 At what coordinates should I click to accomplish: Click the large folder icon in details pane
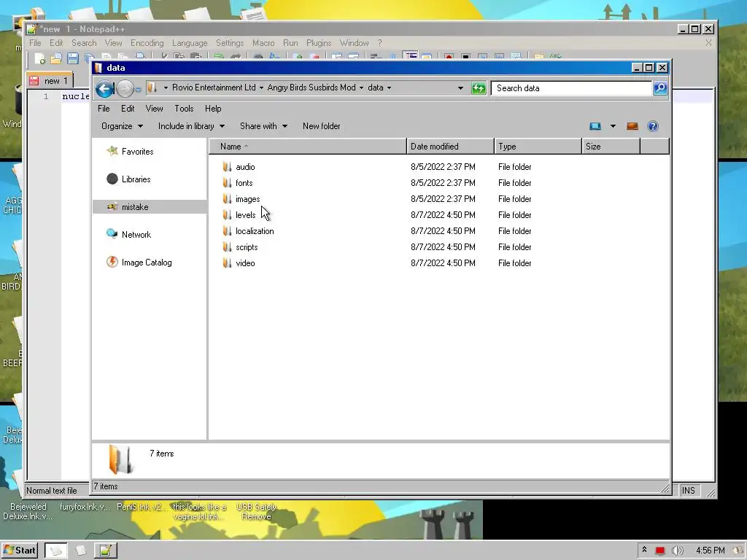(120, 459)
